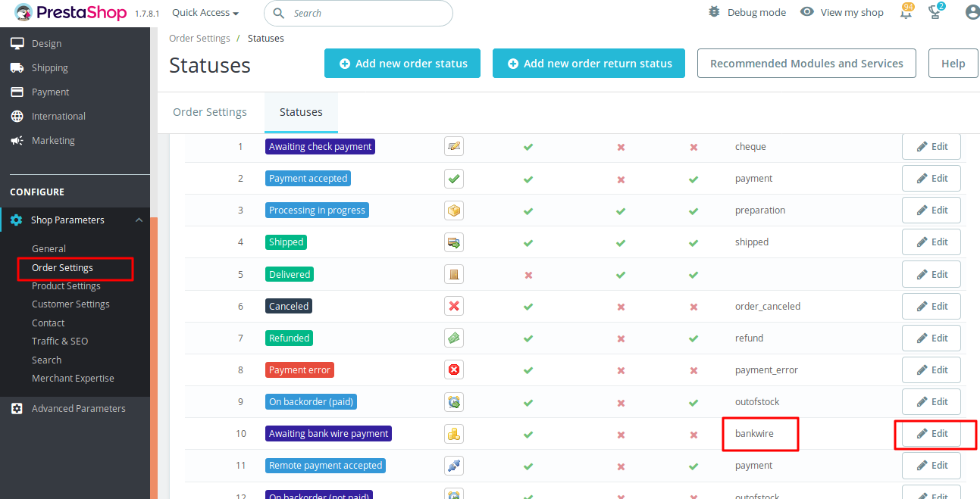
Task: Edit the Awaiting bank wire payment status
Action: pos(931,434)
